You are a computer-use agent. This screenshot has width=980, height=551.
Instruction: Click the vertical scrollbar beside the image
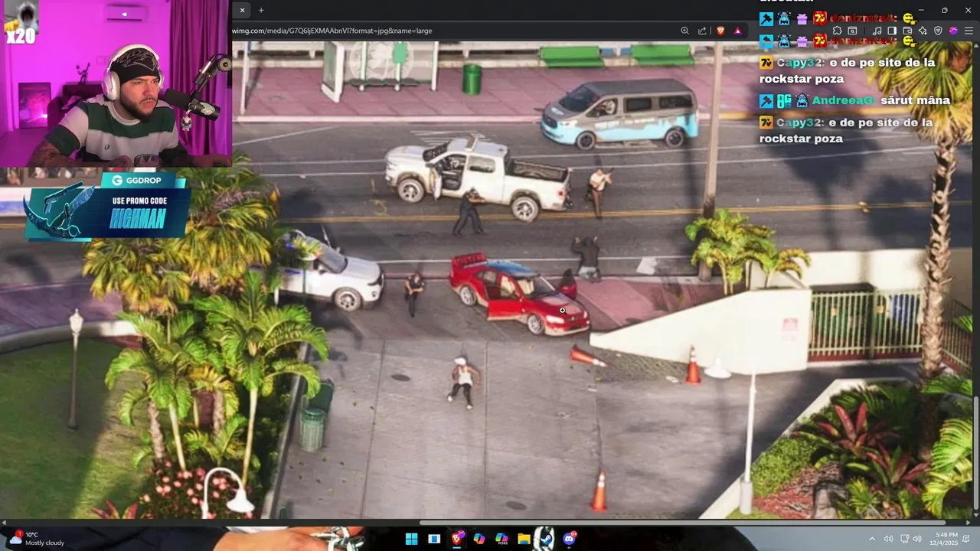pyautogui.click(x=975, y=452)
